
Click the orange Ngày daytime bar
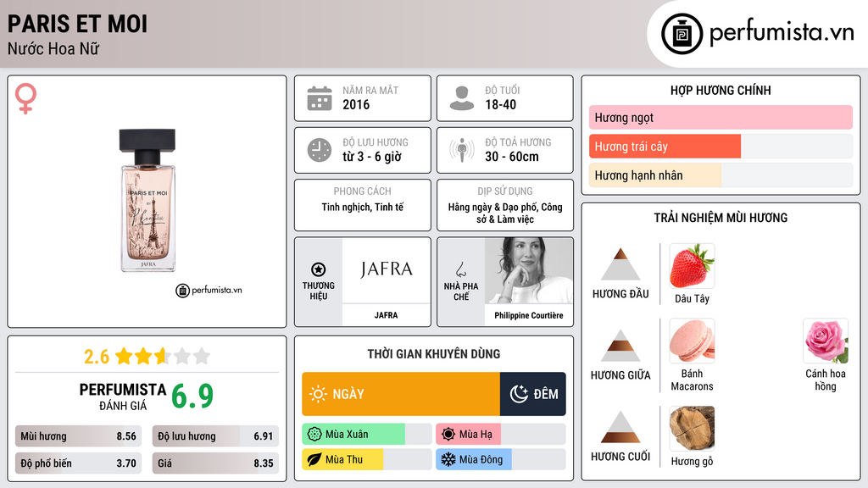[401, 394]
